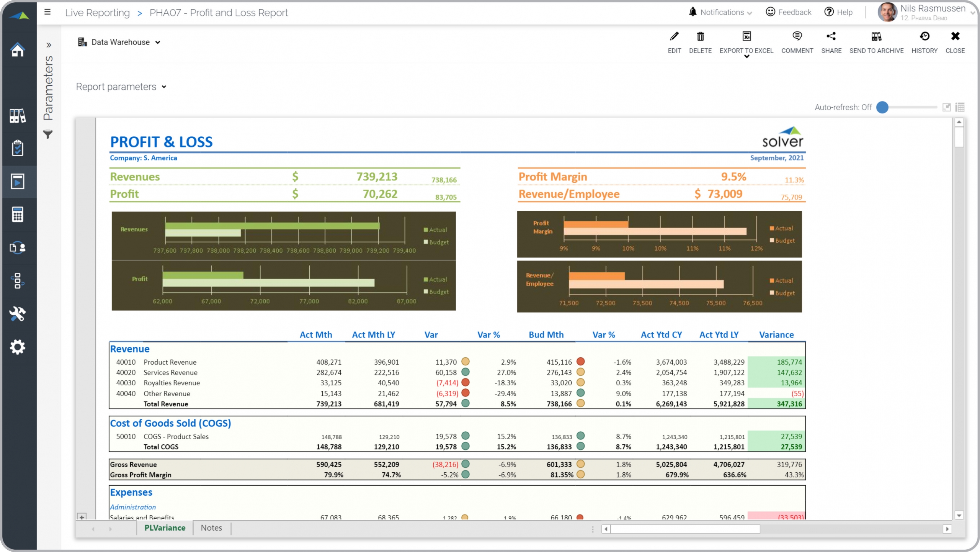The height and width of the screenshot is (552, 980).
Task: Select the PLVariance sheet tab
Action: tap(165, 528)
